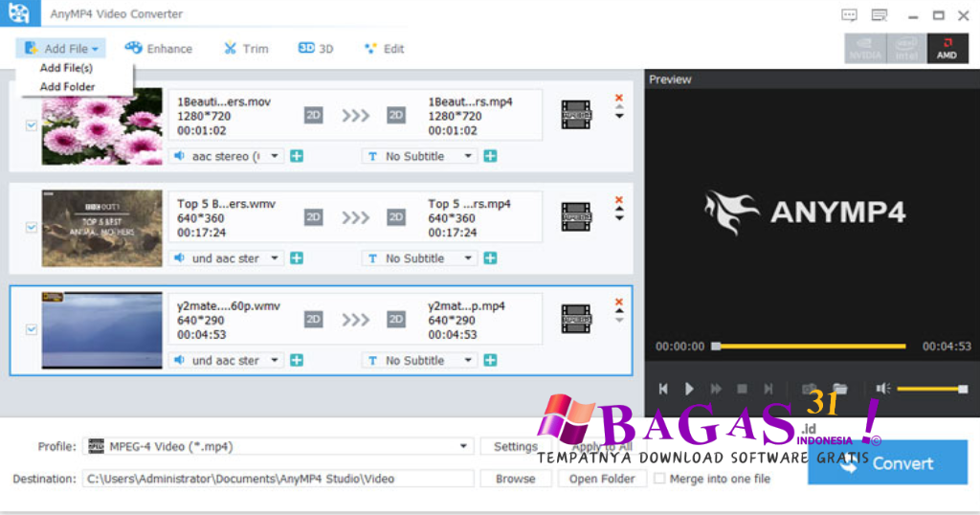Open the 3D settings tool
This screenshot has width=980, height=515.
click(x=316, y=48)
